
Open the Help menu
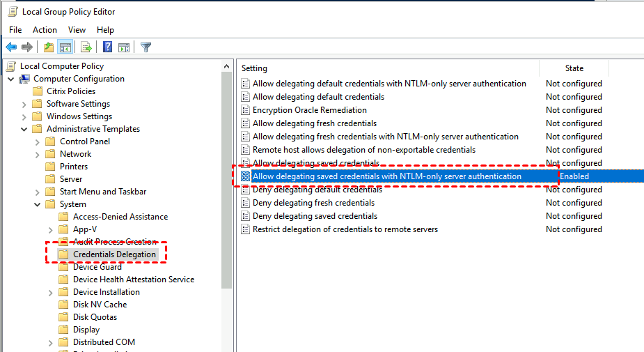pos(106,30)
